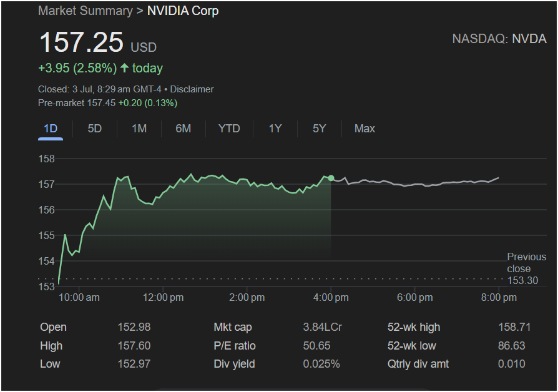Viewport: 558px width, 392px height.
Task: Click the NASDAQ: NVDA ticker label
Action: pos(499,39)
